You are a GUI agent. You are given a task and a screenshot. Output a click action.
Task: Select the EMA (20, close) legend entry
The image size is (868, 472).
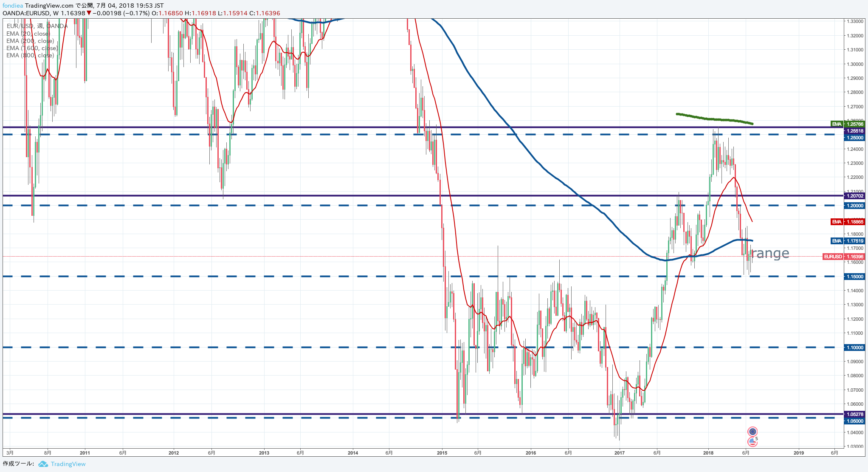(x=28, y=34)
